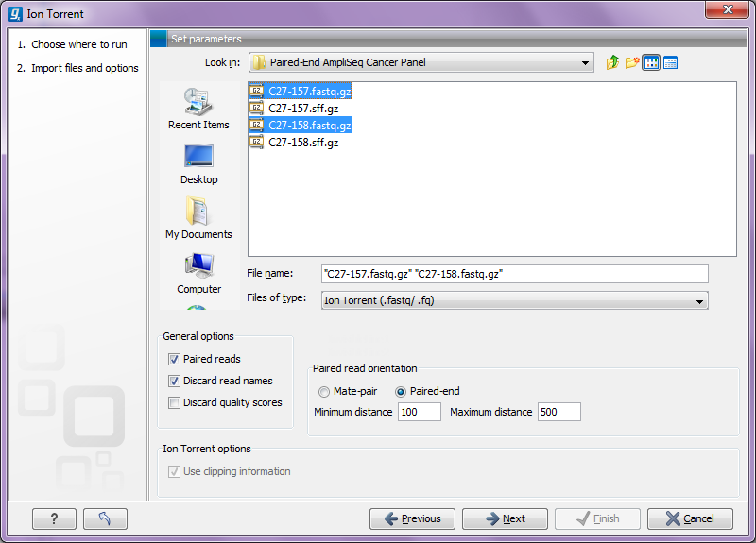Open Recent Items shortcut
Image resolution: width=756 pixels, height=543 pixels.
(x=198, y=109)
